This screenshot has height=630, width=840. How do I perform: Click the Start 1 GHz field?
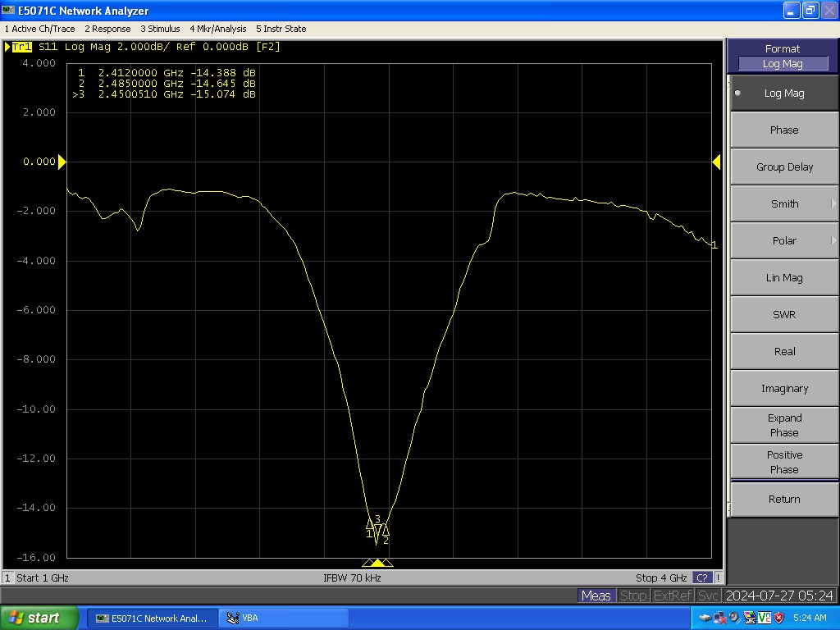pyautogui.click(x=43, y=578)
